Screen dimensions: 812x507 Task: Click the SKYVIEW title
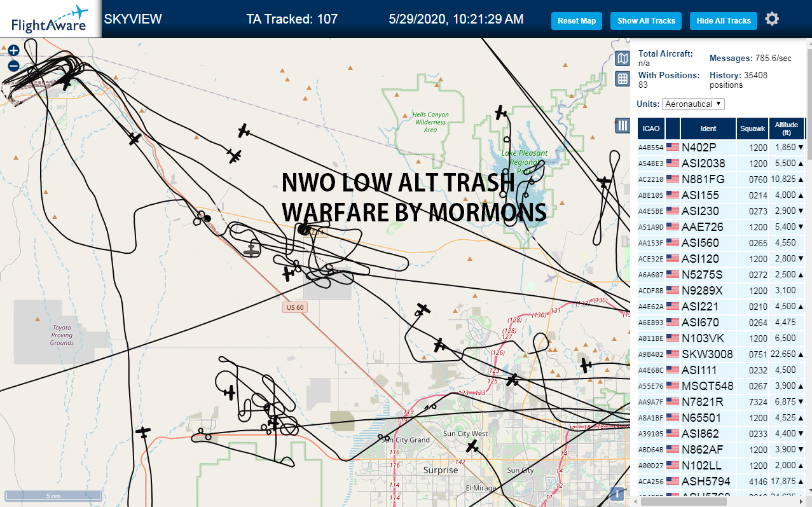tap(133, 19)
